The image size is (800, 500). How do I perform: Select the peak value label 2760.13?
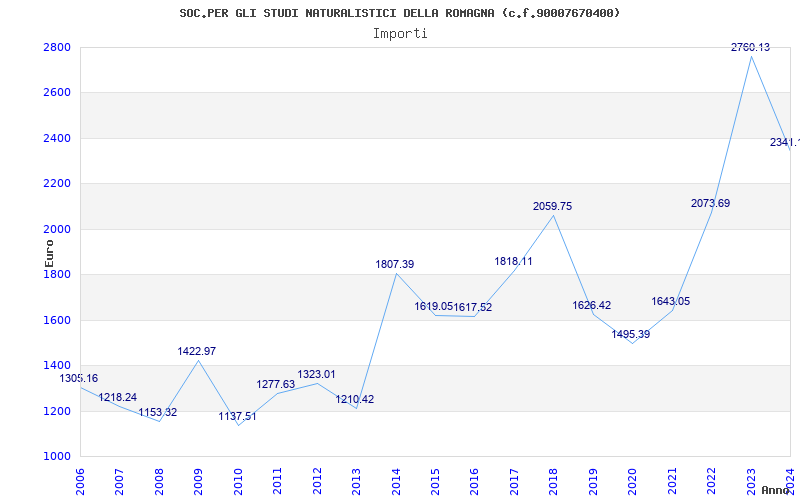pos(750,47)
